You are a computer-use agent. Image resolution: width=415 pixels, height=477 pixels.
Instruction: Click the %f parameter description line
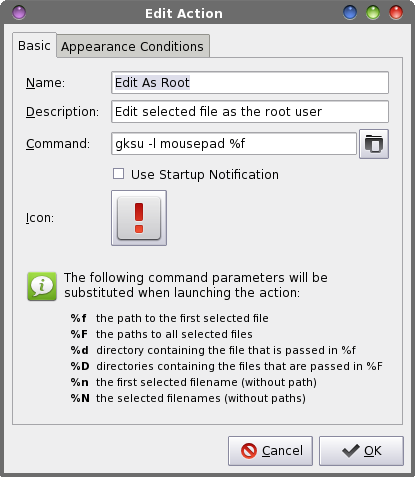pyautogui.click(x=169, y=318)
